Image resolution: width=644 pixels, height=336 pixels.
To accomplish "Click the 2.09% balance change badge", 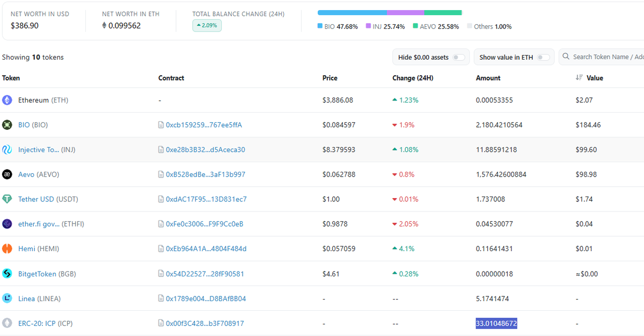I will pyautogui.click(x=207, y=25).
